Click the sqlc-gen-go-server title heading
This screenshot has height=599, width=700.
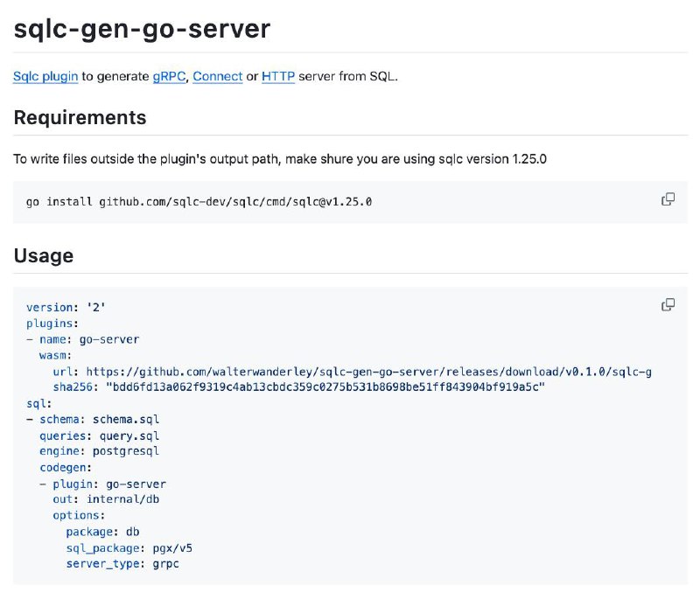tap(142, 29)
